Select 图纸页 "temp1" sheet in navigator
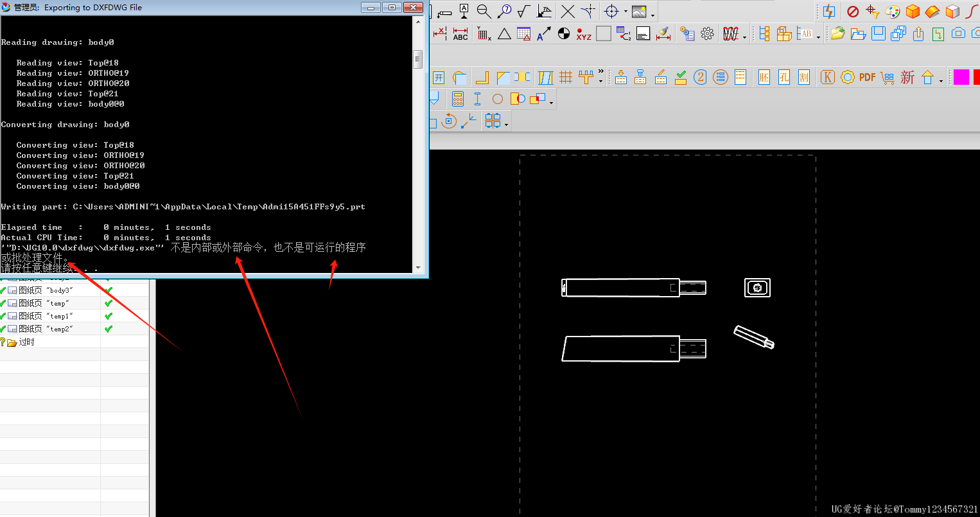The width and height of the screenshot is (980, 517). tap(46, 316)
